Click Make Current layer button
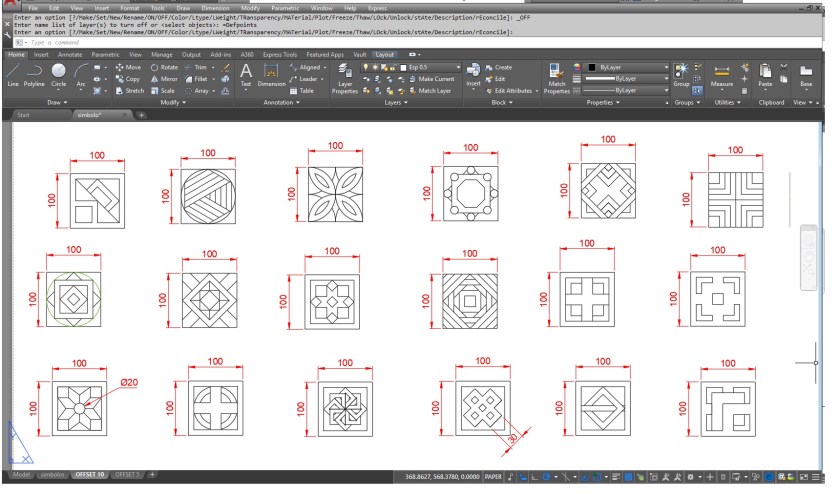This screenshot has width=840, height=495. (x=432, y=79)
